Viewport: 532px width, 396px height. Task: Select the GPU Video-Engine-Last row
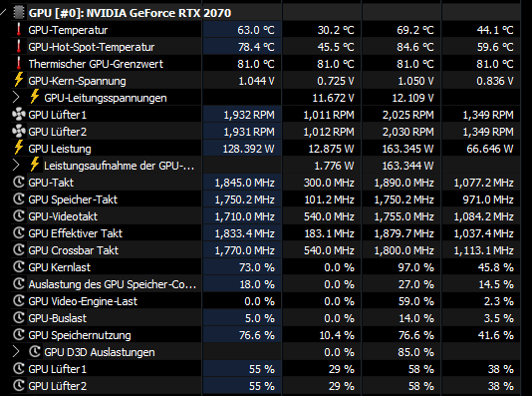click(266, 301)
